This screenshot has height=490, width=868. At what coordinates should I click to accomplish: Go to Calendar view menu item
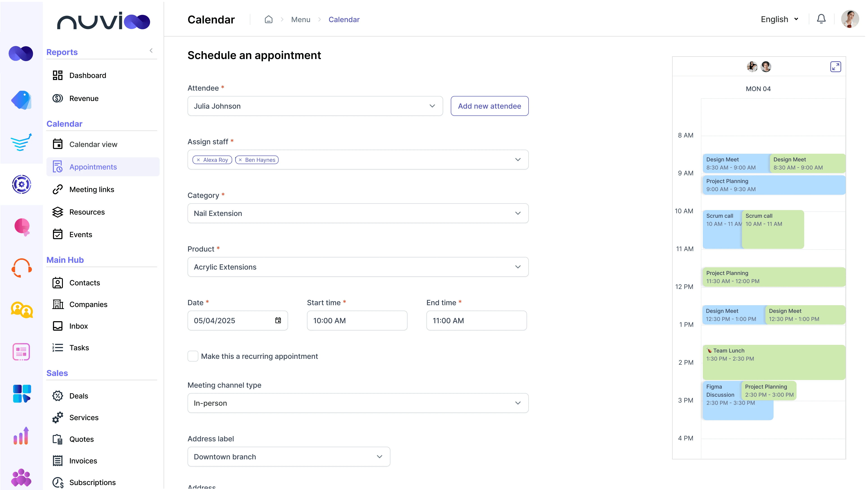coord(93,144)
